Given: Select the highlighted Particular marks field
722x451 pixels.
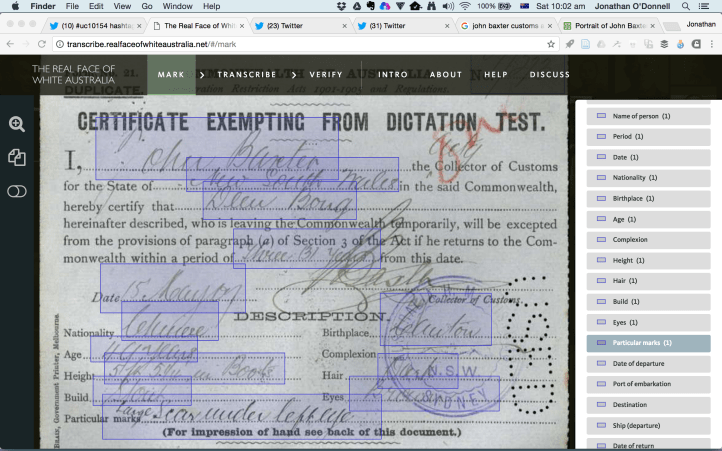Looking at the screenshot, I should tap(648, 343).
